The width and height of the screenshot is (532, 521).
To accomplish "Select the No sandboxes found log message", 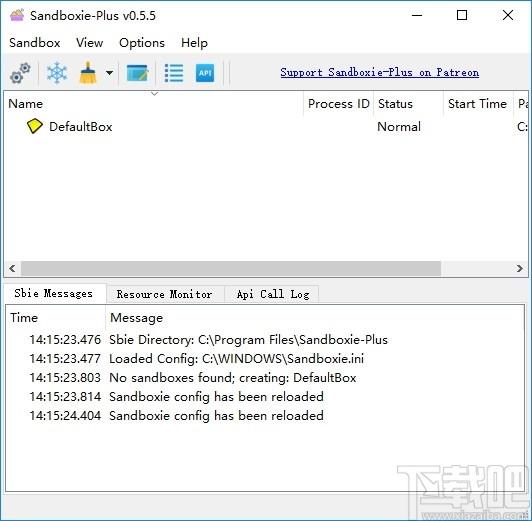I will point(233,378).
